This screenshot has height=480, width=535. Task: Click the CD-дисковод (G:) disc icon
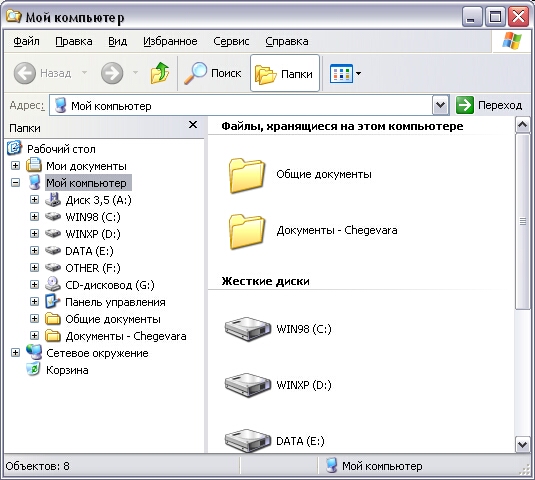(53, 284)
